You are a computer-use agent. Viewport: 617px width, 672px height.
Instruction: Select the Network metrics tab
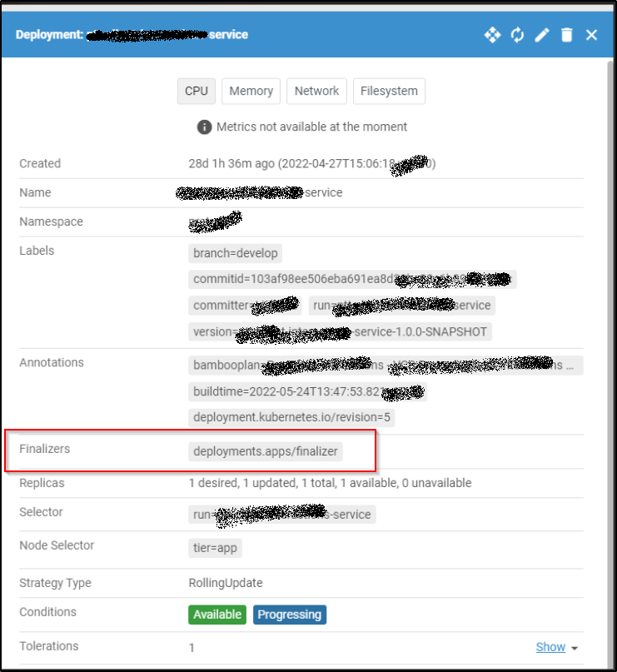point(316,91)
